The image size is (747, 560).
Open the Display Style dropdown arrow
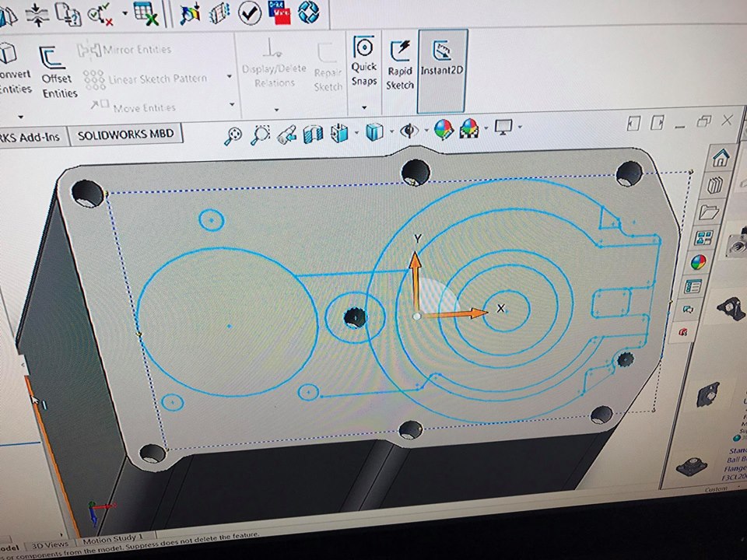pyautogui.click(x=391, y=131)
